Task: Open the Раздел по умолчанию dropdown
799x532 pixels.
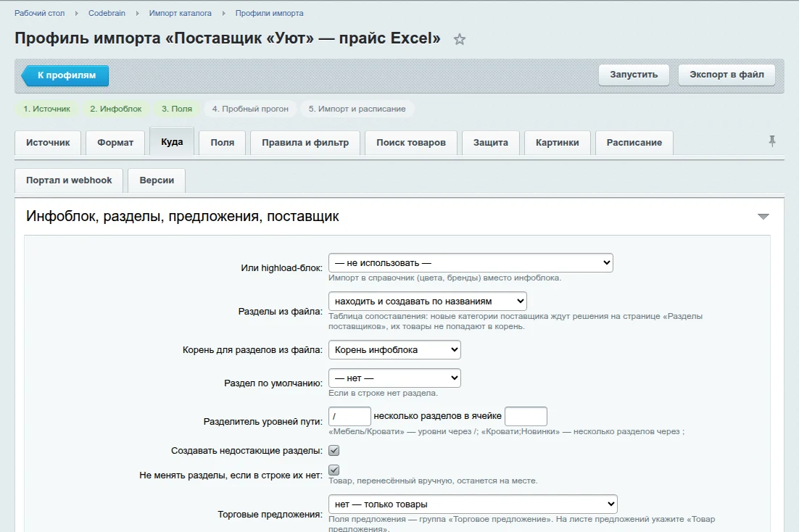Action: (394, 378)
